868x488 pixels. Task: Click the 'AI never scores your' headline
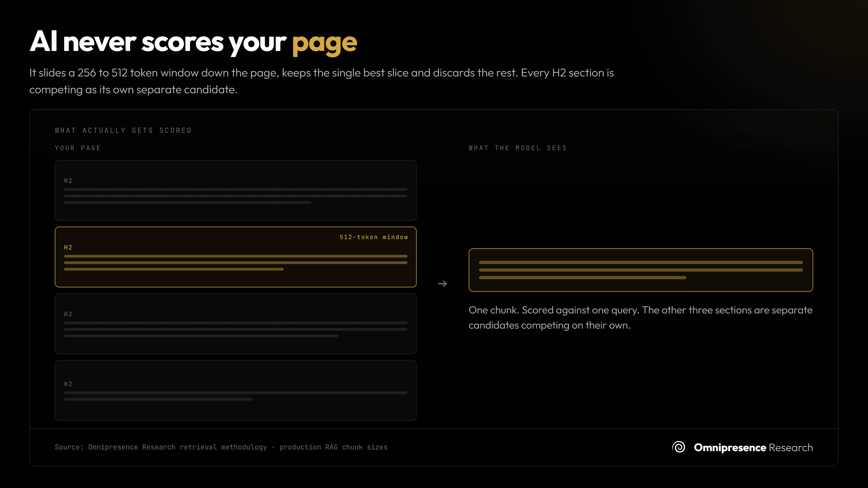point(158,42)
